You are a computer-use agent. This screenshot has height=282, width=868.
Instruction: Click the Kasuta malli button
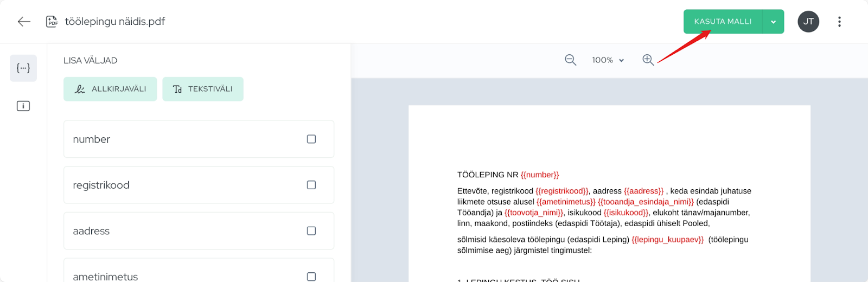(x=723, y=22)
